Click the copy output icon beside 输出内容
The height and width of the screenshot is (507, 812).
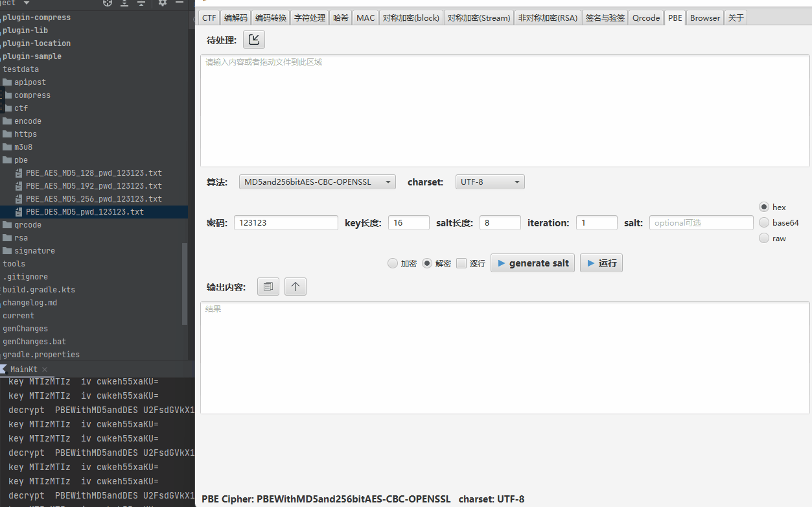click(x=268, y=287)
